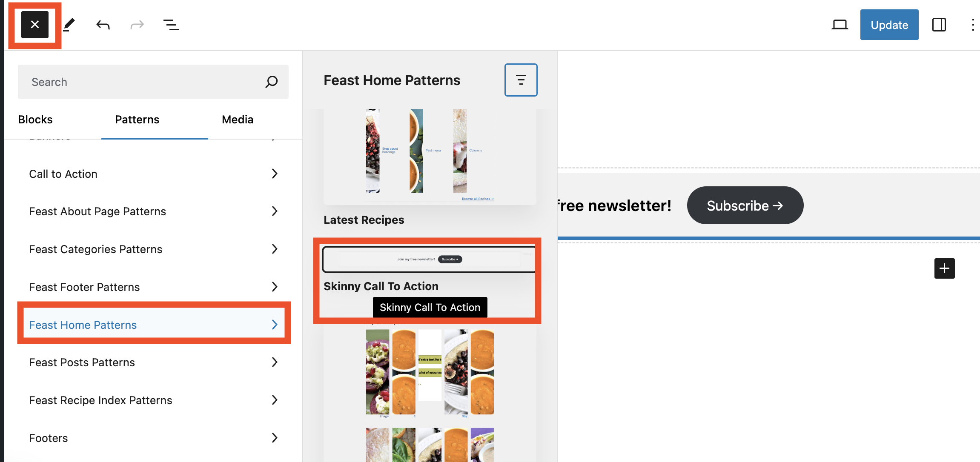Viewport: 980px width, 462px height.
Task: Open the pattern filter options button
Action: coord(521,80)
